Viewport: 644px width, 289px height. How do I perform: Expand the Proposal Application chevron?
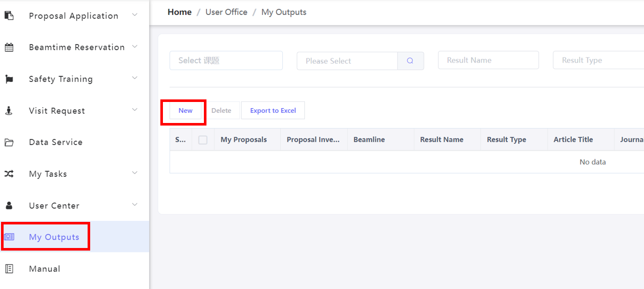(x=135, y=15)
